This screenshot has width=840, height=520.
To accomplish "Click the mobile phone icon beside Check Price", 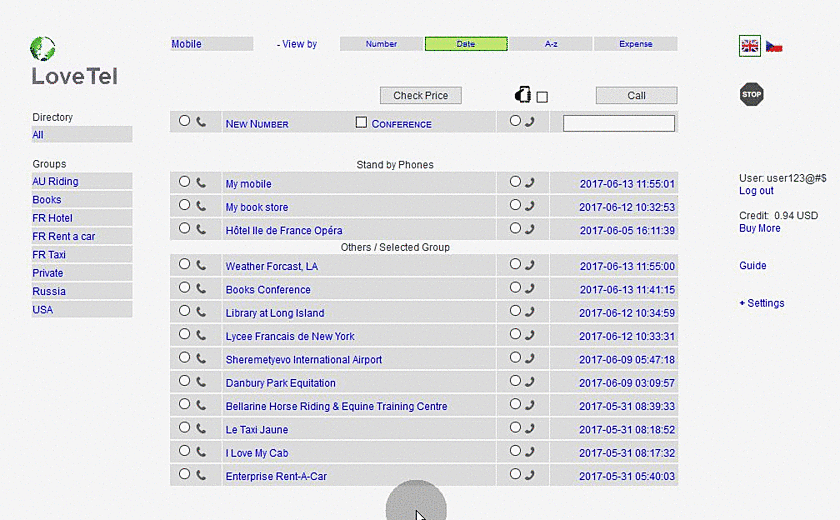I will click(x=521, y=96).
